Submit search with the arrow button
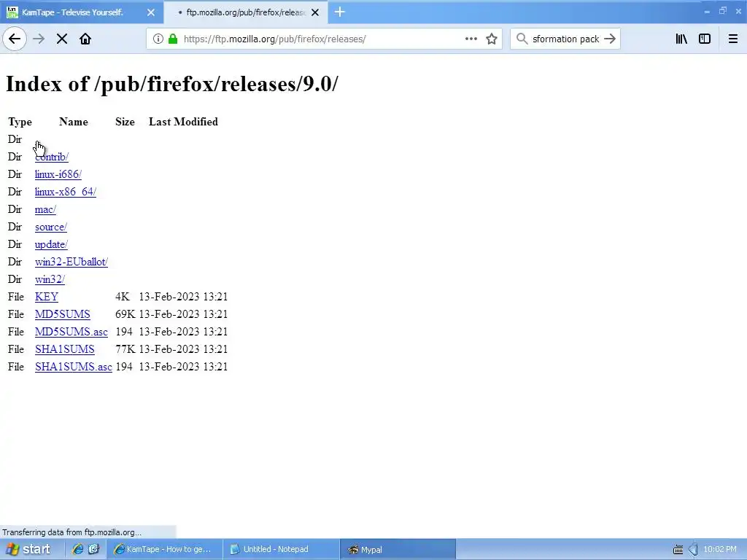This screenshot has width=747, height=560. click(610, 39)
